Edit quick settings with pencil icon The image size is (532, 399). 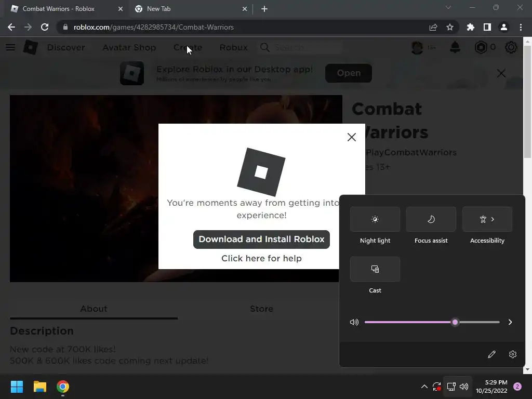tap(491, 354)
